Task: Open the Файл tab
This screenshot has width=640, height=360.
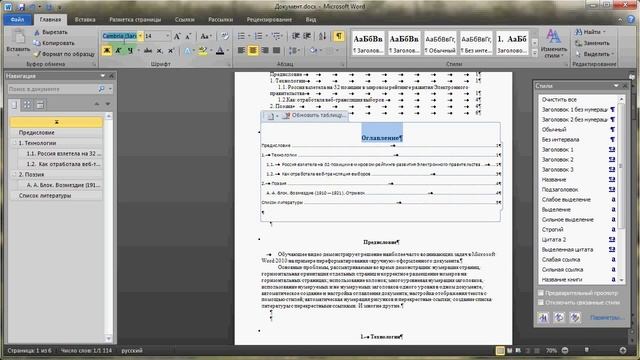Action: (x=17, y=20)
